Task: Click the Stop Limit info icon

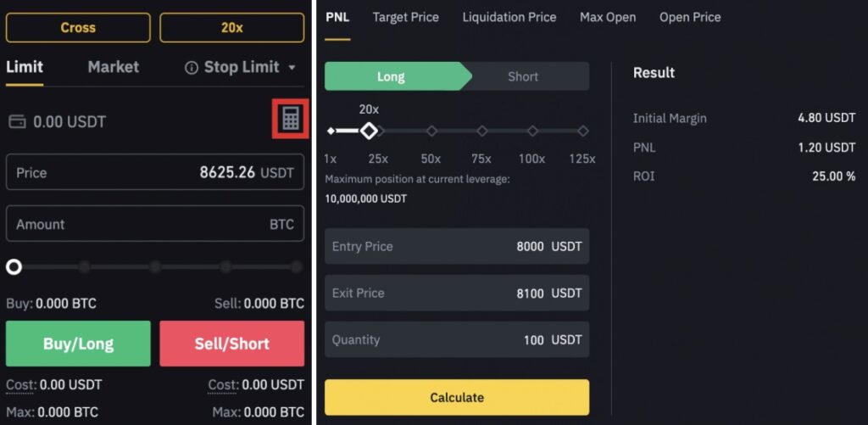Action: coord(192,68)
